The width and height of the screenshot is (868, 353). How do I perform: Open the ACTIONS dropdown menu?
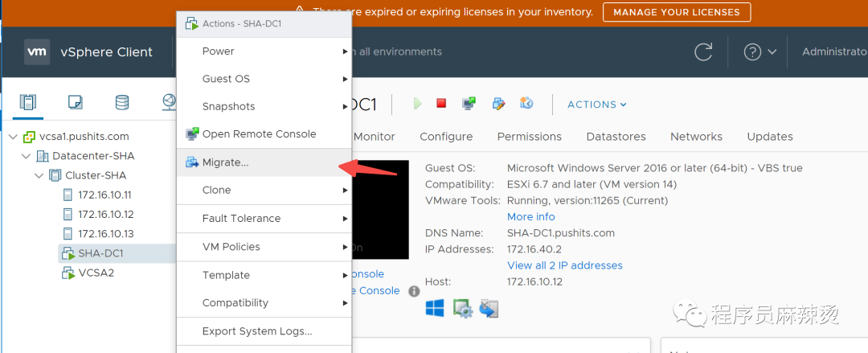(596, 105)
